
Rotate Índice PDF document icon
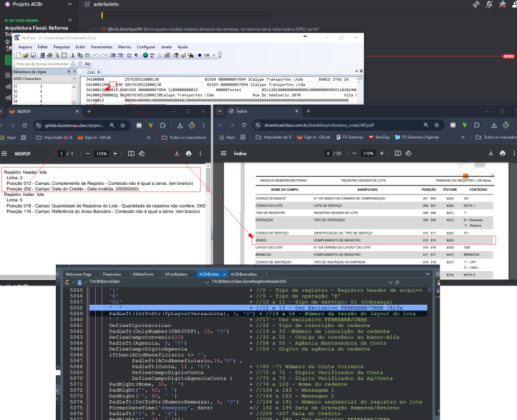409,153
